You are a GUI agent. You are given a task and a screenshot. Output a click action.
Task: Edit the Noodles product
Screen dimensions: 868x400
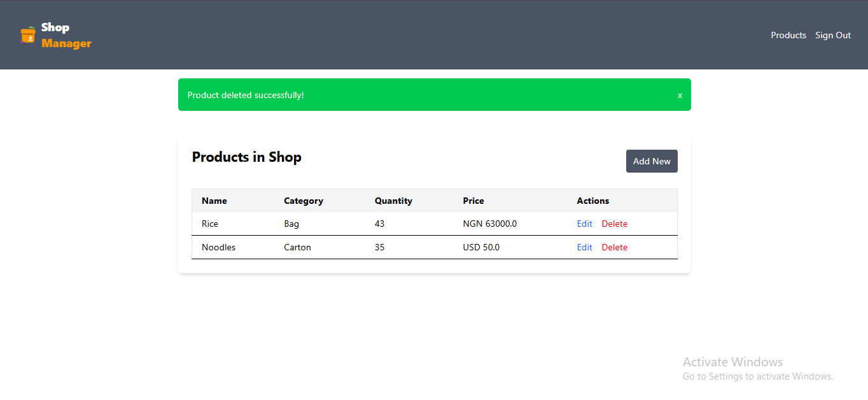(x=584, y=247)
